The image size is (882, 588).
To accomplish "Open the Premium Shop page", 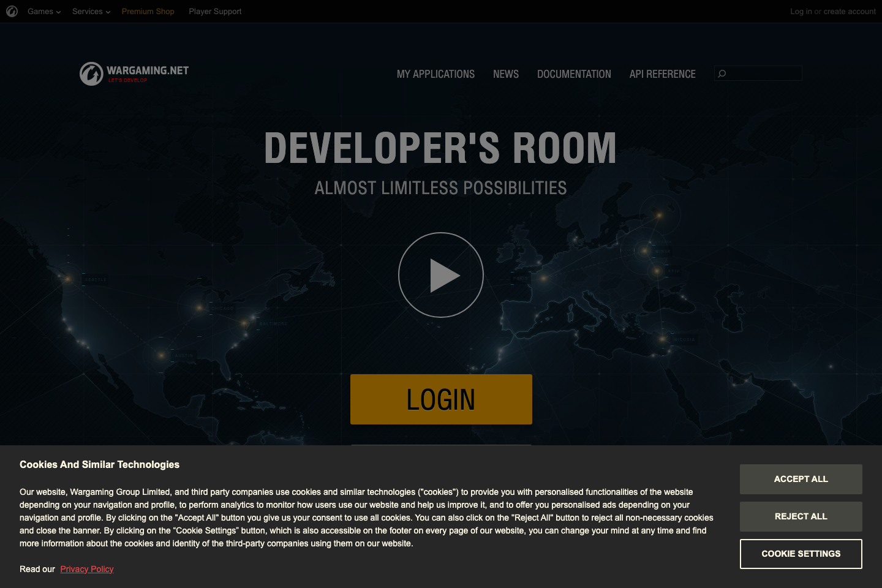I will [148, 11].
